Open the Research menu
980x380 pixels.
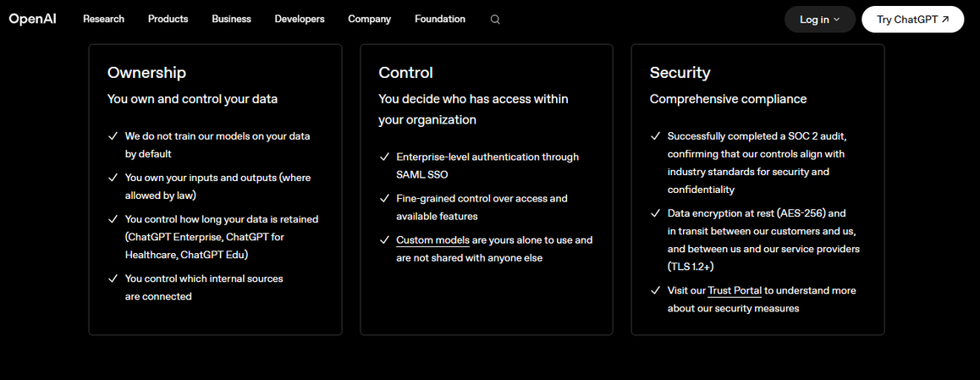104,19
